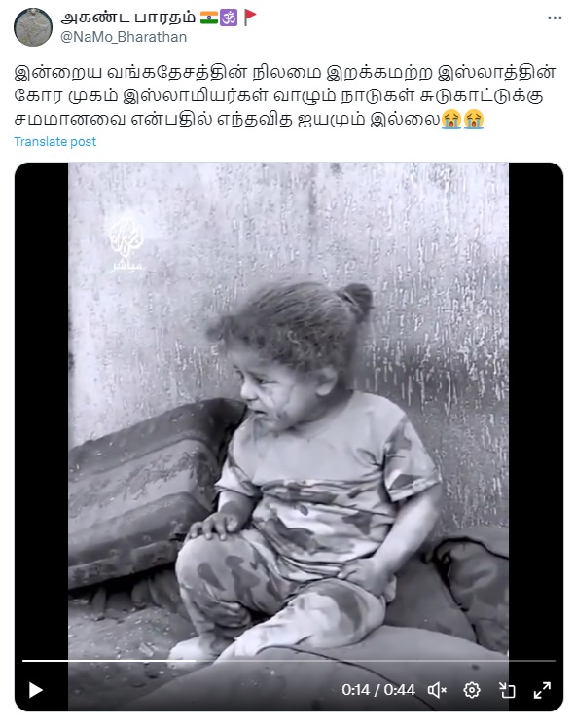Unmute the video audio

click(x=437, y=690)
